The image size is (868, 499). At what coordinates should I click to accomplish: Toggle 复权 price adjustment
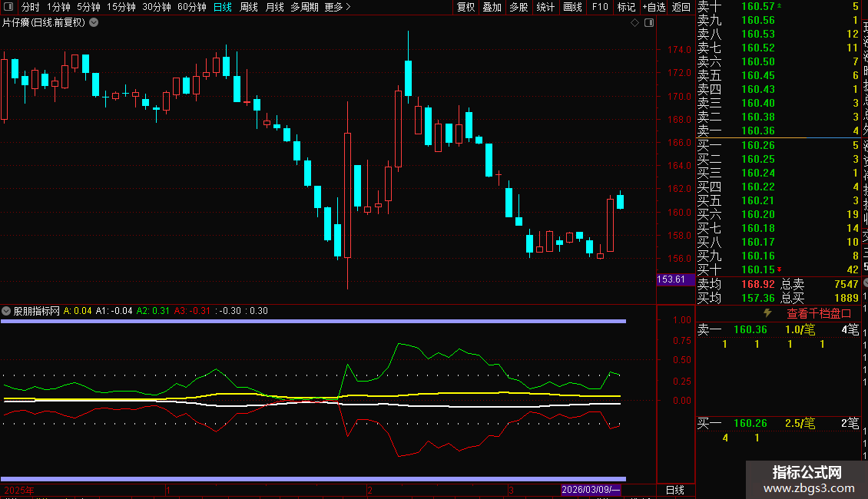465,7
